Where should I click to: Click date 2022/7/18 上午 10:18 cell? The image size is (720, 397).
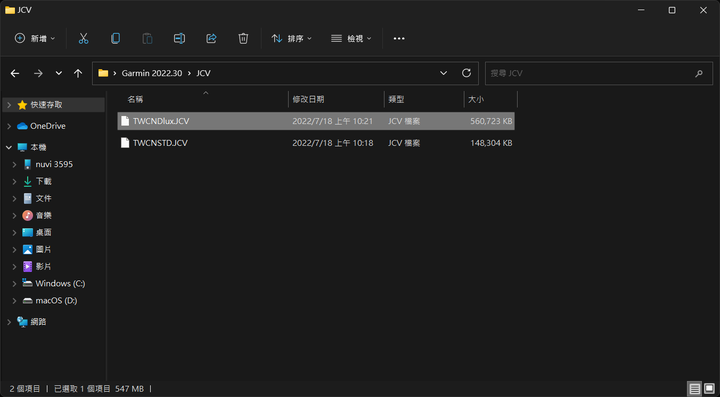click(x=332, y=143)
